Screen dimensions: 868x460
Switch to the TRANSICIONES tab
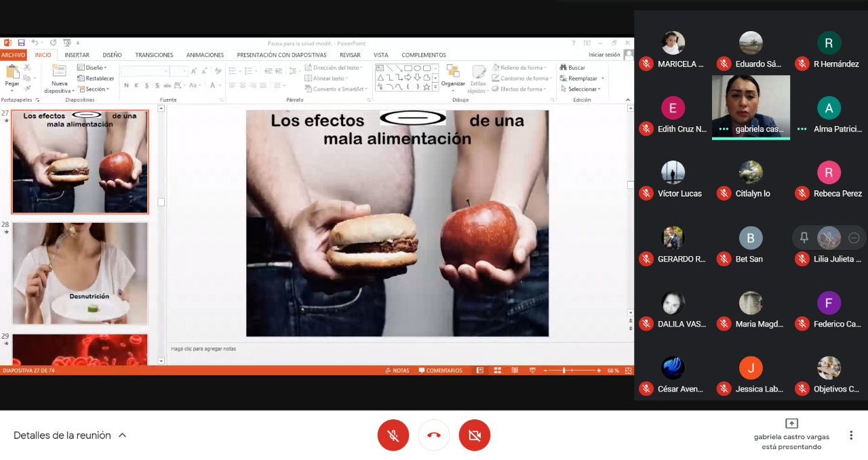coord(154,55)
